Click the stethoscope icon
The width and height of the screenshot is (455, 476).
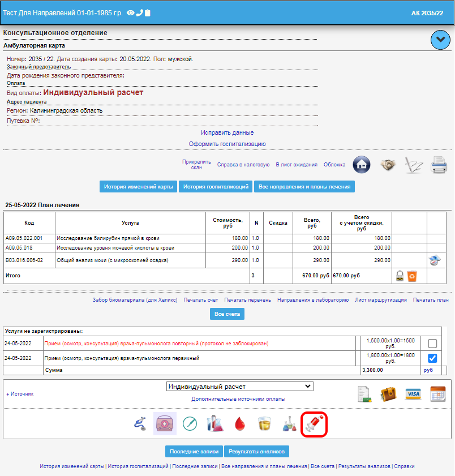click(140, 424)
